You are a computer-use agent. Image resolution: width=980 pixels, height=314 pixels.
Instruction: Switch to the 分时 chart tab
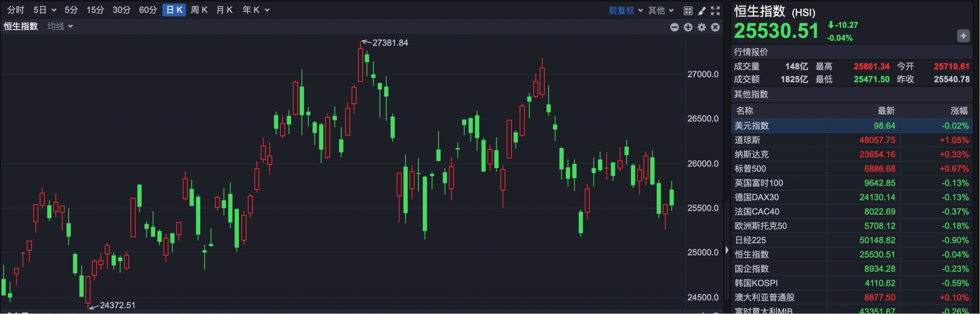point(15,10)
